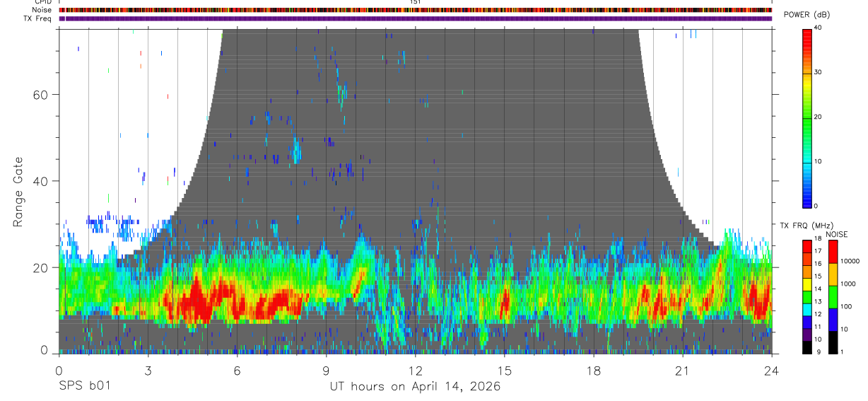868x401 pixels.
Task: Click the TX Freq strip label at top
Action: 40,18
